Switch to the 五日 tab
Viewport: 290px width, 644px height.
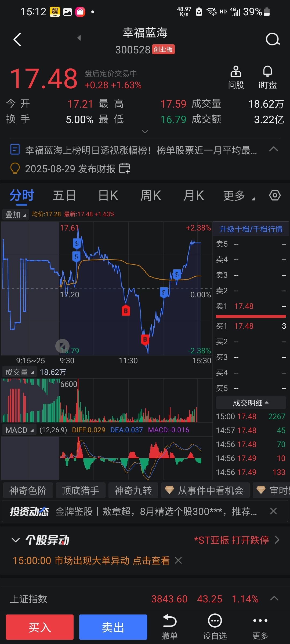click(x=64, y=195)
